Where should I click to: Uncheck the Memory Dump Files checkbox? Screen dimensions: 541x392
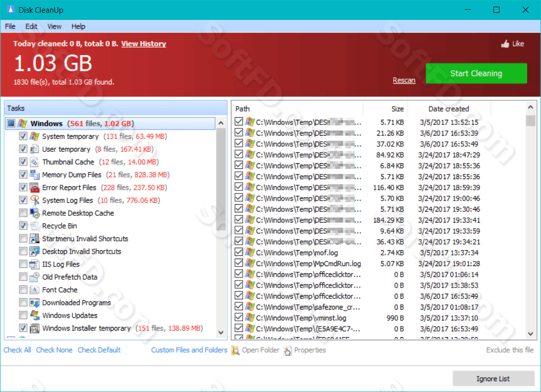pyautogui.click(x=23, y=175)
